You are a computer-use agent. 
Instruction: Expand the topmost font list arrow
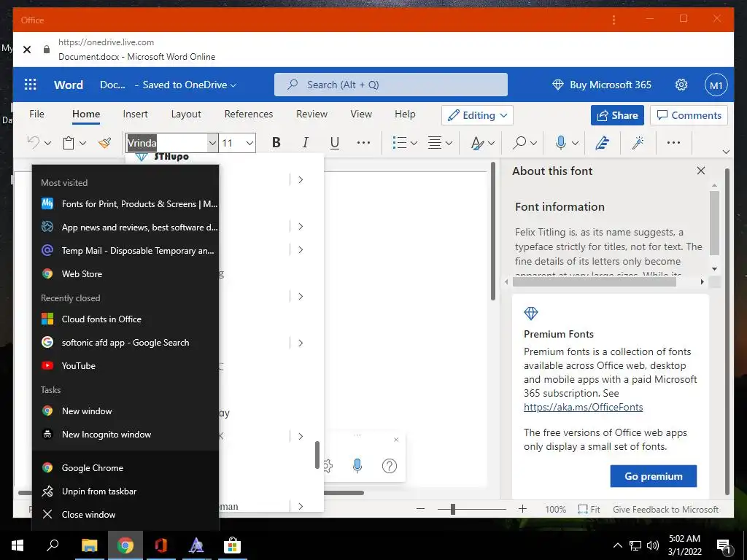pos(300,179)
